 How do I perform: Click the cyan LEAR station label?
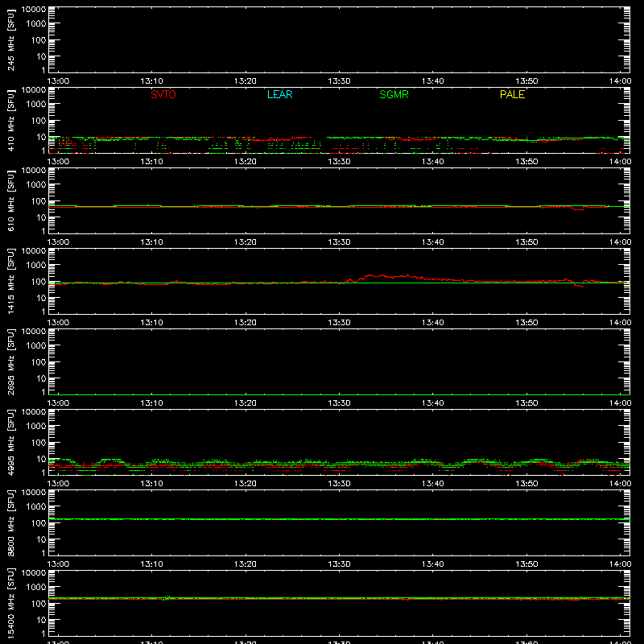pyautogui.click(x=279, y=94)
